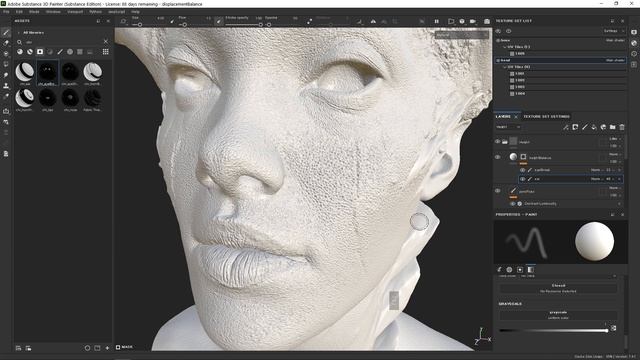640x360 pixels.
Task: Select the torso texture set row
Action: (561, 40)
